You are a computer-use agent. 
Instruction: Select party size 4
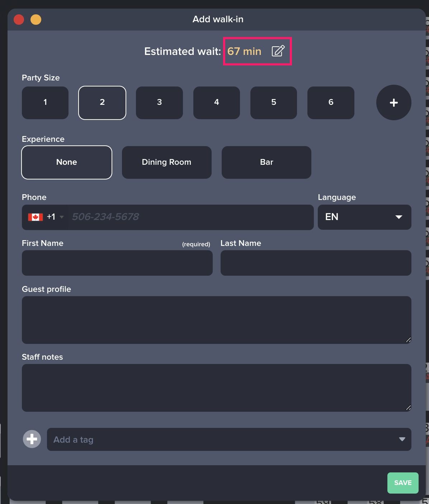point(216,103)
